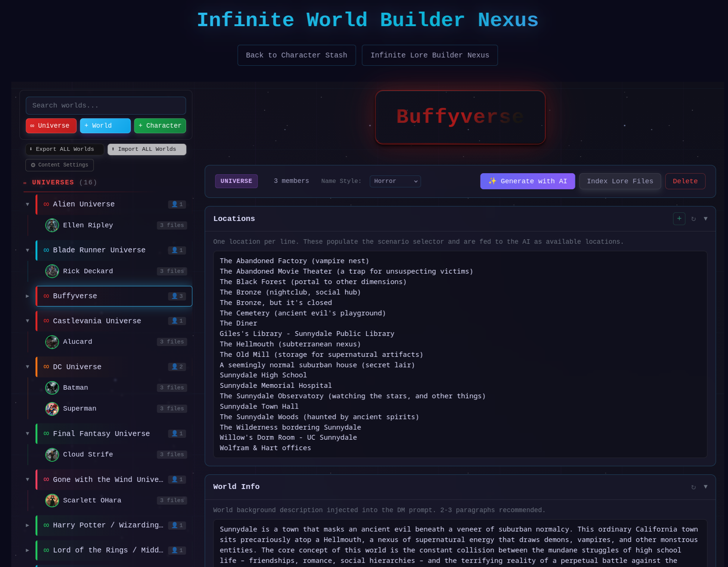Collapse the Blade Runner Universe tree
Image resolution: width=728 pixels, height=567 pixels.
pos(28,250)
